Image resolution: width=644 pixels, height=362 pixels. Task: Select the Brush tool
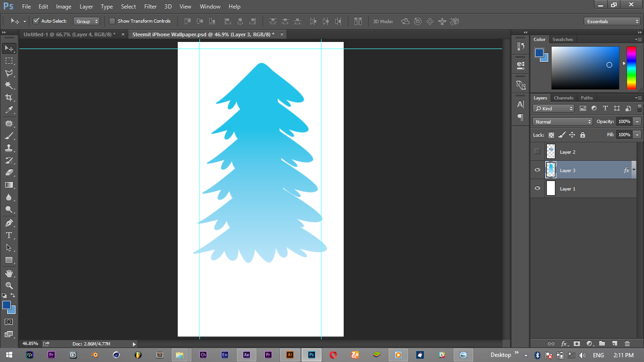(x=9, y=136)
